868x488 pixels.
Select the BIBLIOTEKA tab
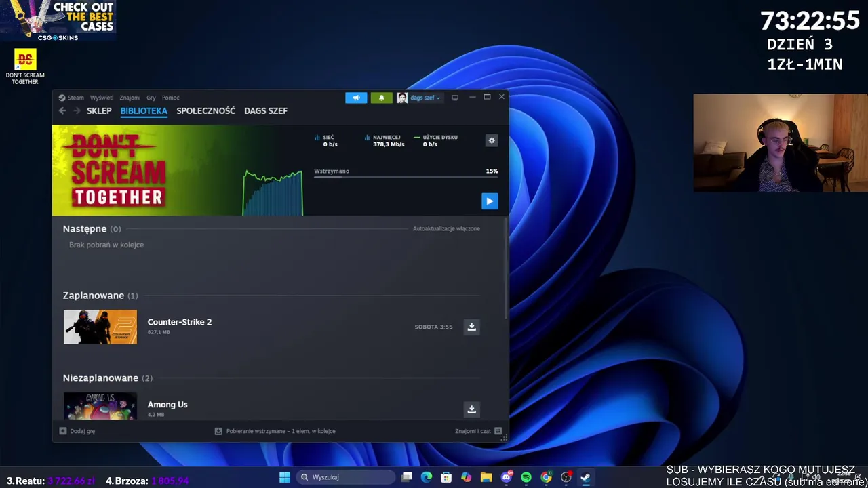pyautogui.click(x=144, y=110)
